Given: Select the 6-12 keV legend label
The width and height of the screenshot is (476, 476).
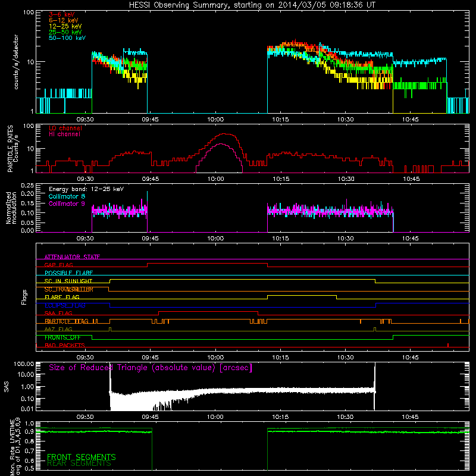Looking at the screenshot, I should [64, 20].
